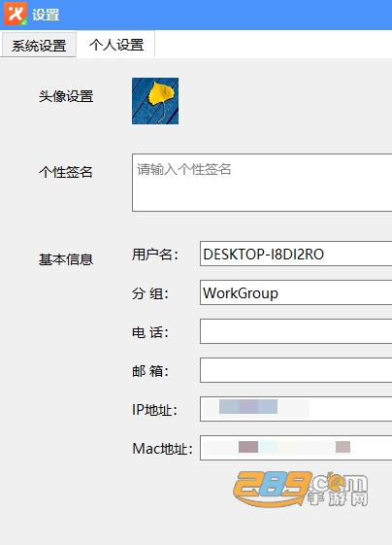The width and height of the screenshot is (392, 545).
Task: Click the 个性签名 label
Action: click(x=66, y=172)
